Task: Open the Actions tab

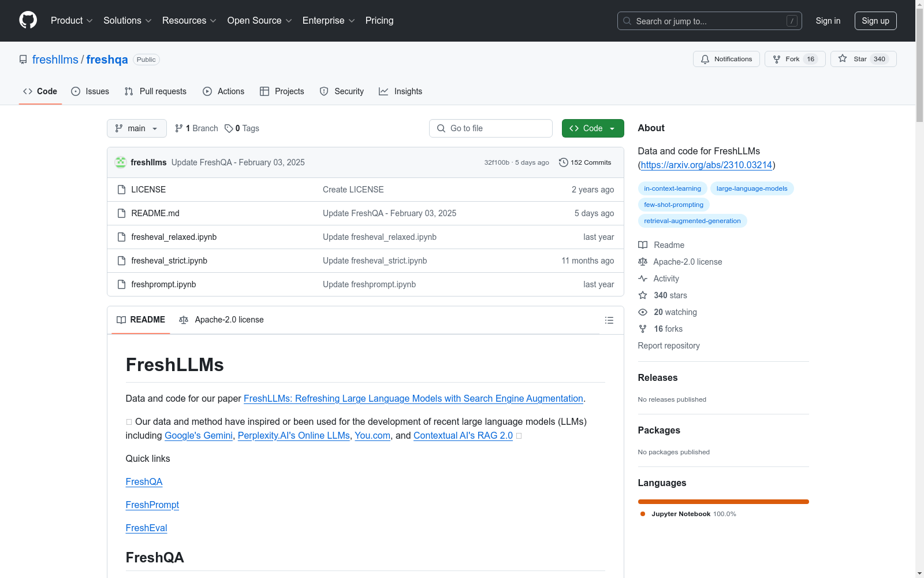Action: pos(223,91)
